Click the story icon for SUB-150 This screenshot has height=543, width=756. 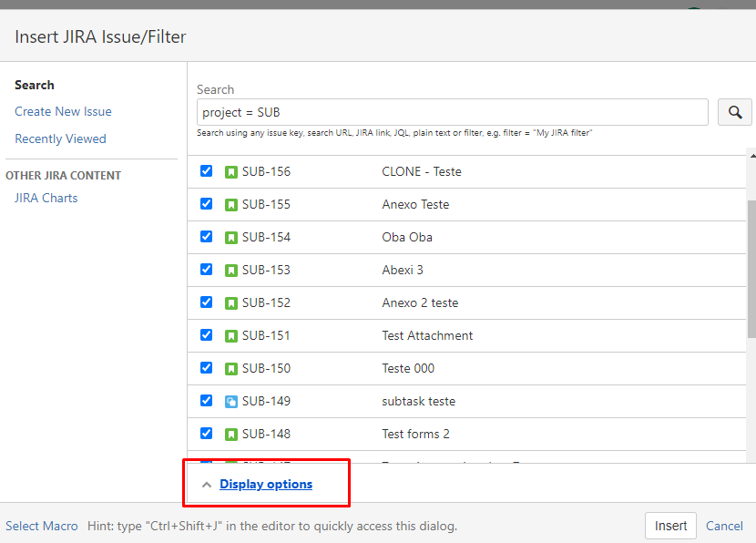point(231,369)
